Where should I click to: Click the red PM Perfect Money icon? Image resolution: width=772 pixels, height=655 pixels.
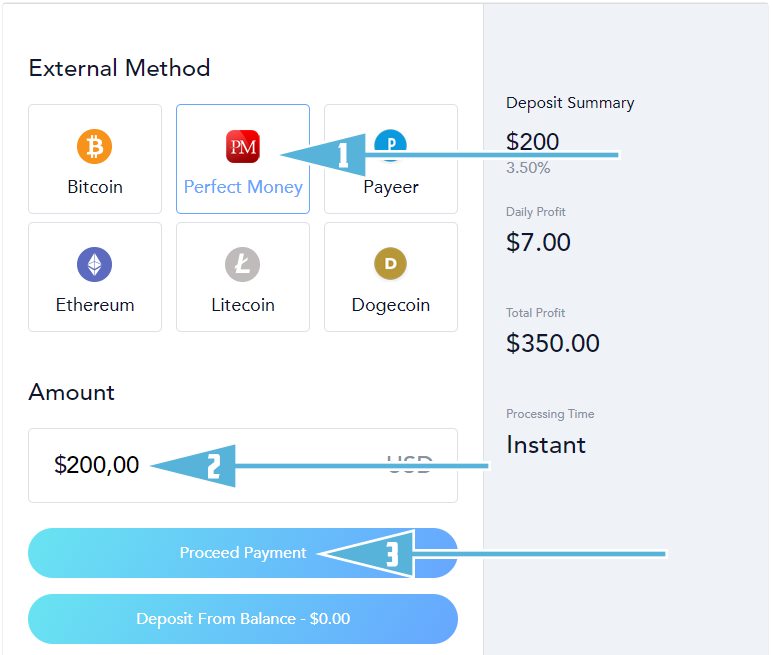(x=243, y=146)
